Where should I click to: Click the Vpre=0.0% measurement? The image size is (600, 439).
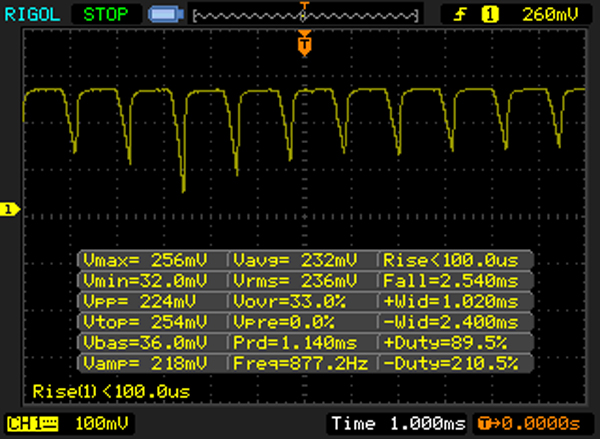284,322
